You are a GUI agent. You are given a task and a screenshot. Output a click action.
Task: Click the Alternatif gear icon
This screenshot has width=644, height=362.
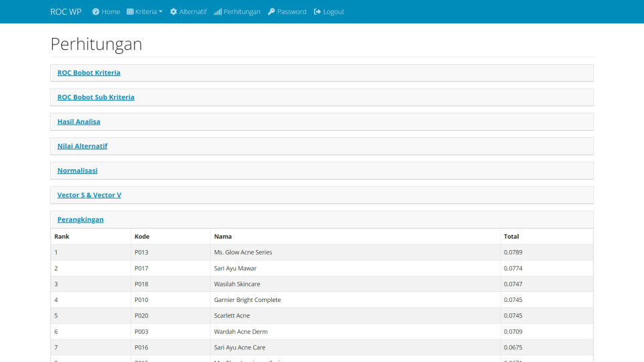(x=173, y=12)
